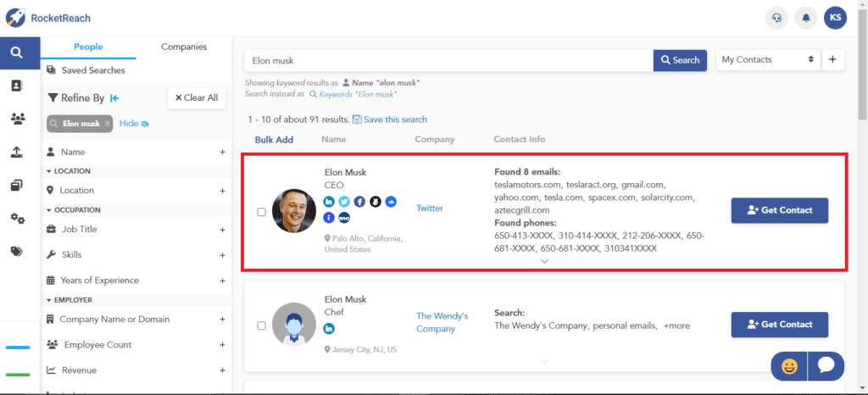The width and height of the screenshot is (868, 395).
Task: Open the CEO Elon Musk's Facebook profile icon
Action: pos(359,202)
